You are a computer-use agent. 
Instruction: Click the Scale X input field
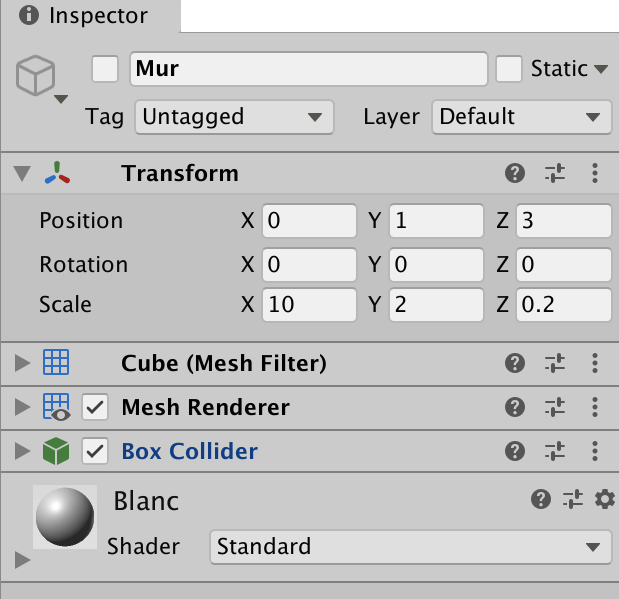point(309,305)
